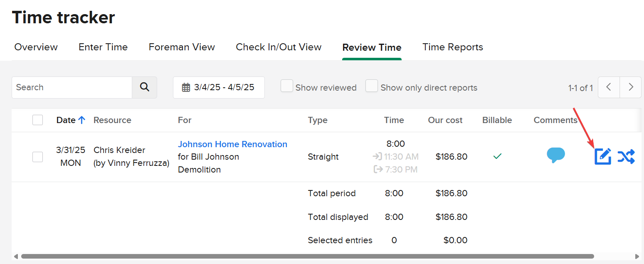
Task: Switch to the Foreman View tab
Action: (x=182, y=47)
